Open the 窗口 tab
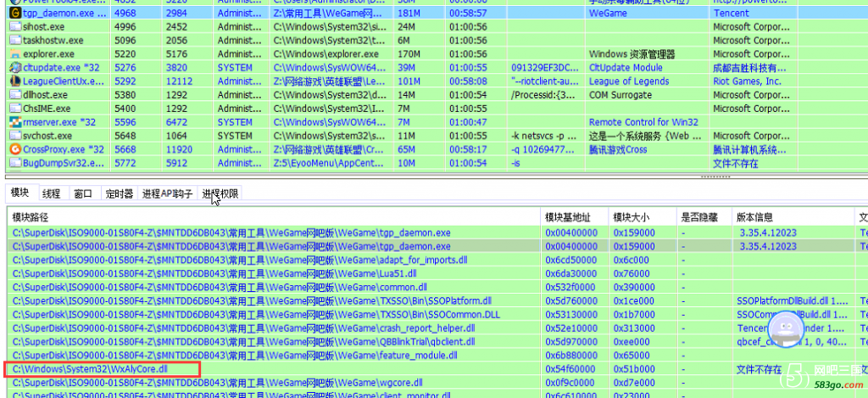Screen dimensions: 868x398 coord(83,193)
